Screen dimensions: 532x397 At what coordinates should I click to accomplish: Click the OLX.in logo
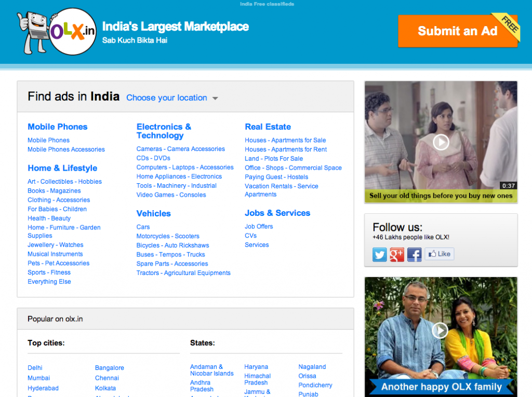(x=57, y=32)
